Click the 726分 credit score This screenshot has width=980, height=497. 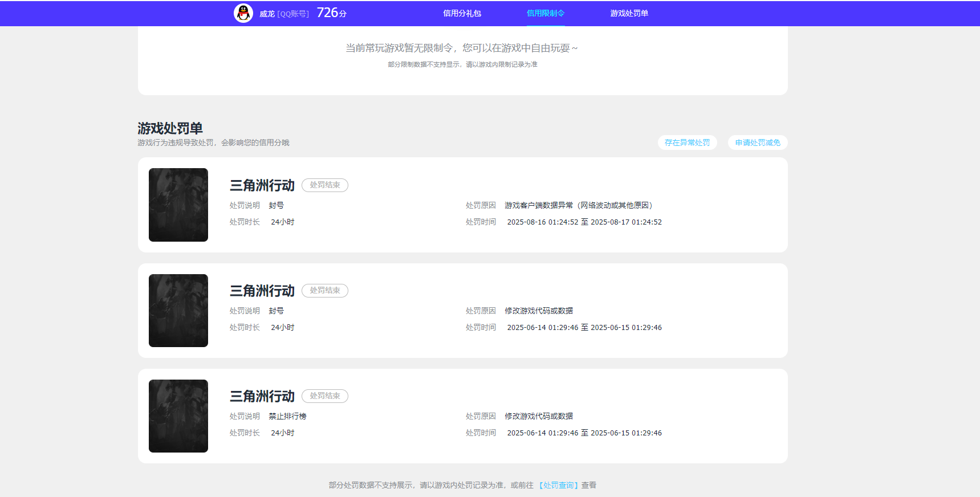(x=332, y=13)
